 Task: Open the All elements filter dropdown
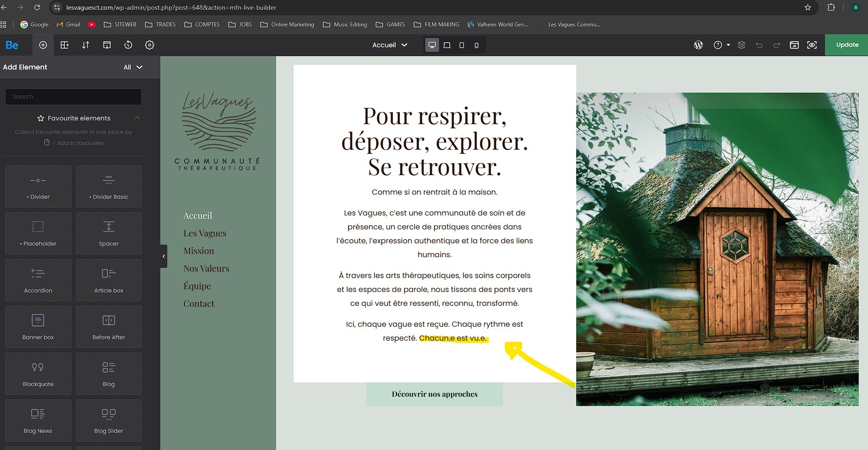point(132,67)
